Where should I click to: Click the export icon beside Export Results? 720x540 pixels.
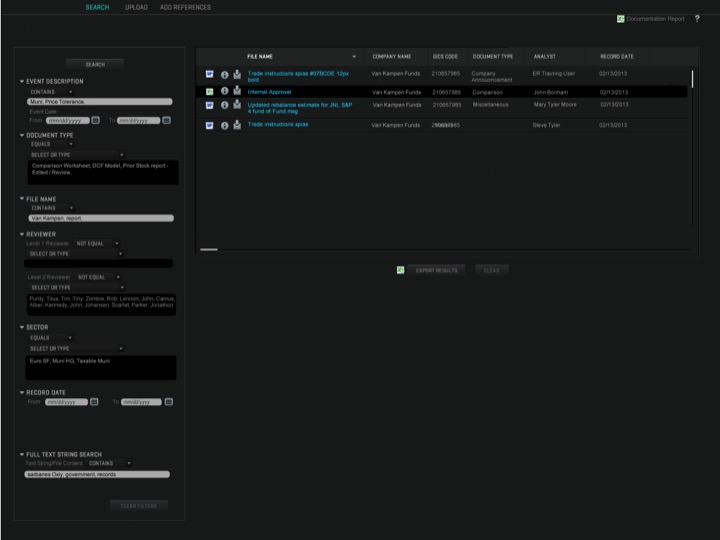[x=400, y=270]
